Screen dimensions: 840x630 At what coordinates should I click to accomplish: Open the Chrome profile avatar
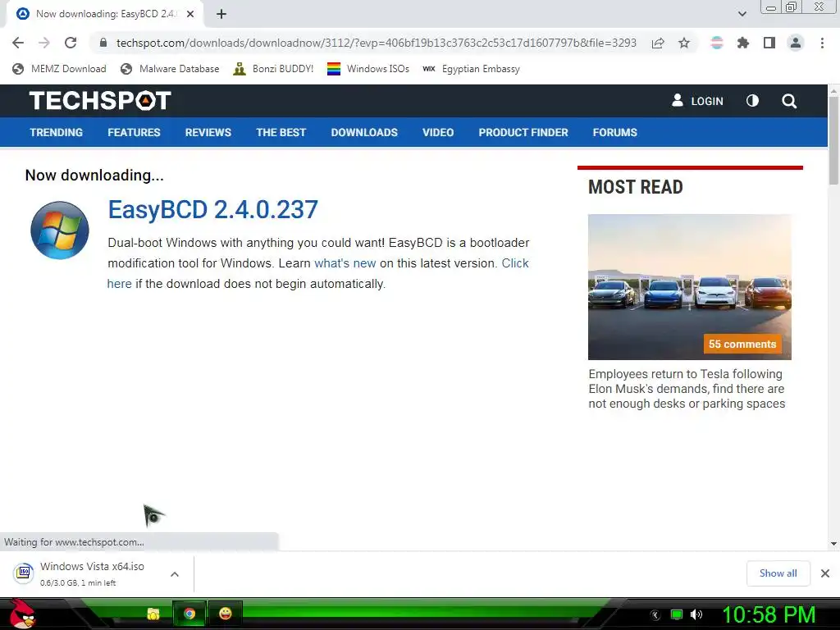point(796,43)
